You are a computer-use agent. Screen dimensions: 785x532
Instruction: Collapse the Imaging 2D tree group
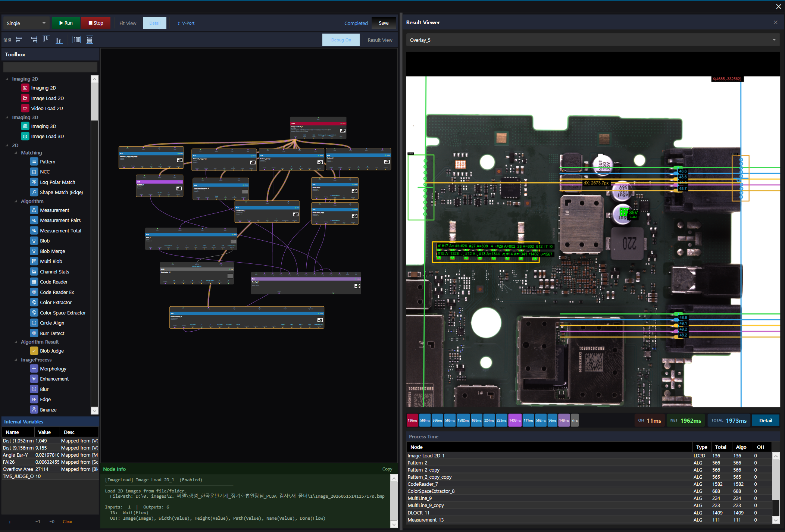click(x=7, y=79)
